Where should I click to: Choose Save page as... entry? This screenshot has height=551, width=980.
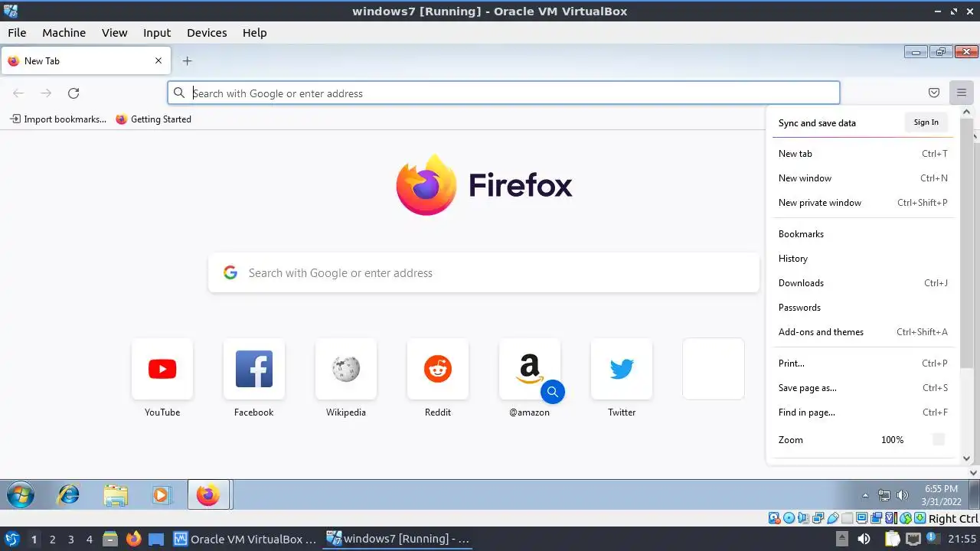[x=863, y=388]
